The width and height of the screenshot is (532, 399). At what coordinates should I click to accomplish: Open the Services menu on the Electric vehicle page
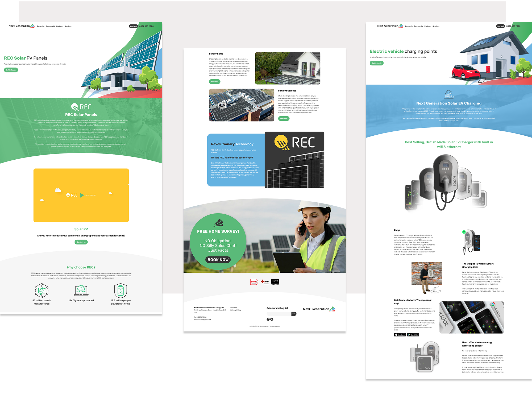436,26
